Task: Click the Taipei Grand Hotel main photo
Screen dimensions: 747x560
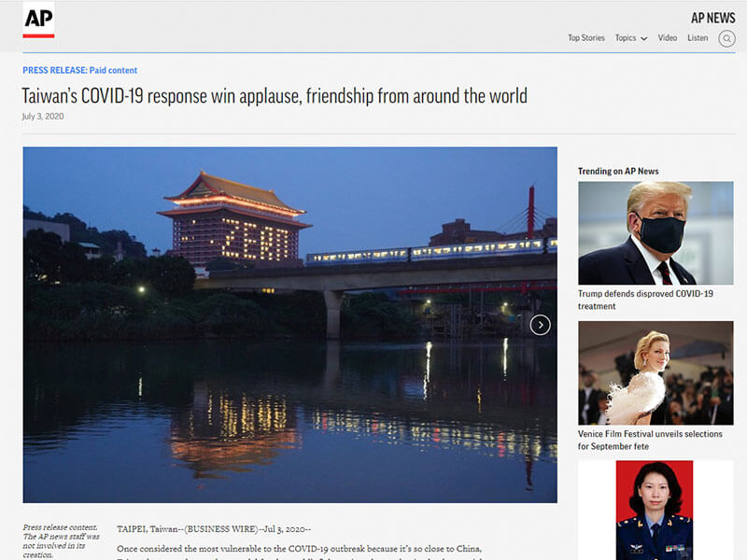Action: pyautogui.click(x=289, y=325)
